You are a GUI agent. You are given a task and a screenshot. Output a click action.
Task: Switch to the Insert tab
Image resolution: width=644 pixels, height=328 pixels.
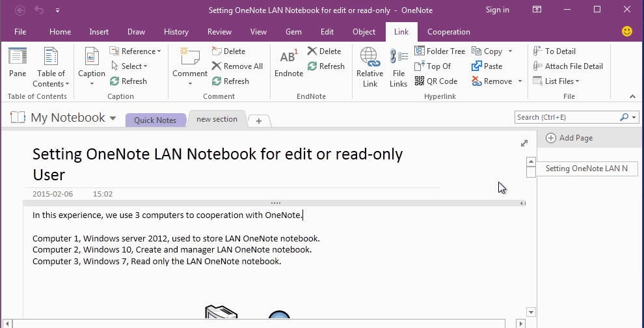pyautogui.click(x=99, y=32)
